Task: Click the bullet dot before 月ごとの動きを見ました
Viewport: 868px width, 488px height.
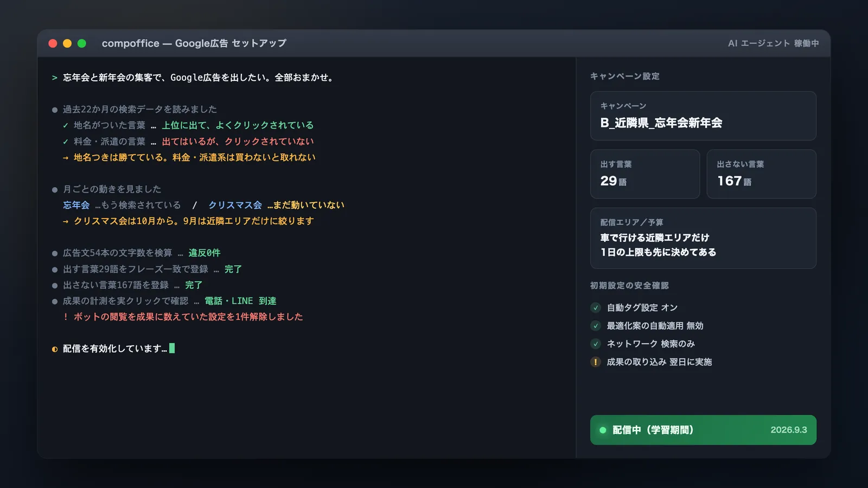Action: [55, 190]
